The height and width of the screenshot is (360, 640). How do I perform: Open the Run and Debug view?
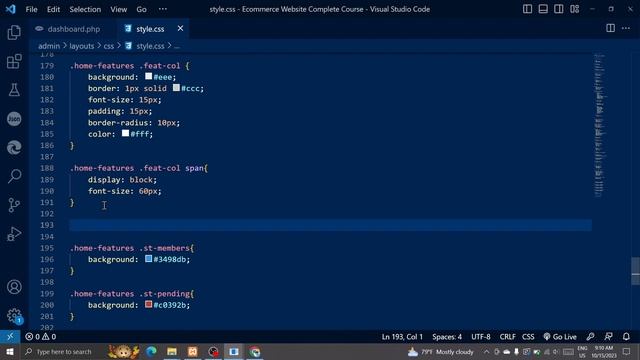pos(14,234)
